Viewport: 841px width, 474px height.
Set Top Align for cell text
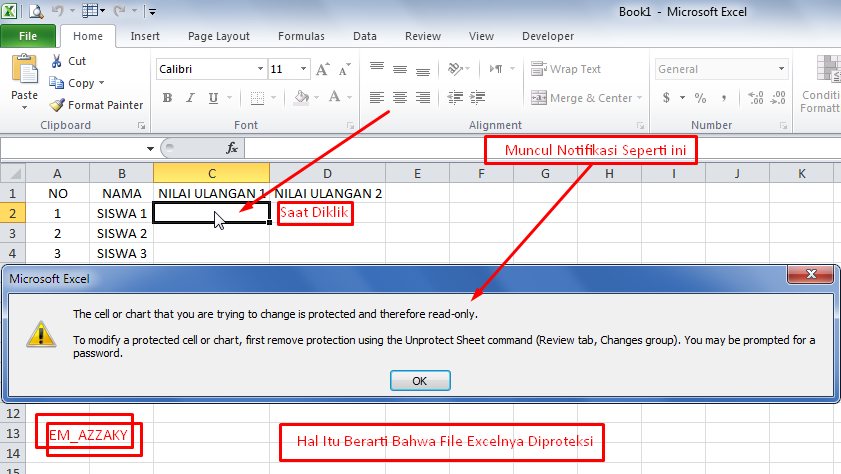(x=377, y=68)
